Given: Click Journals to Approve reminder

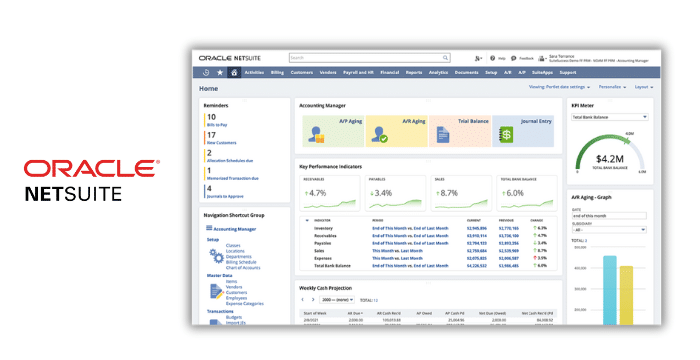Looking at the screenshot, I should pos(225,197).
